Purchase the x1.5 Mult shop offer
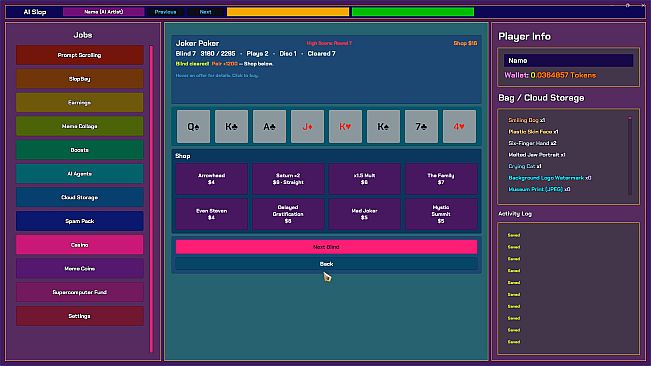The width and height of the screenshot is (651, 366). (364, 179)
